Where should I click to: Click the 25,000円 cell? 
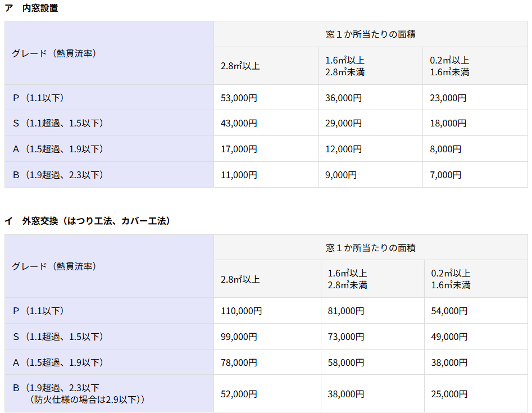tap(449, 394)
